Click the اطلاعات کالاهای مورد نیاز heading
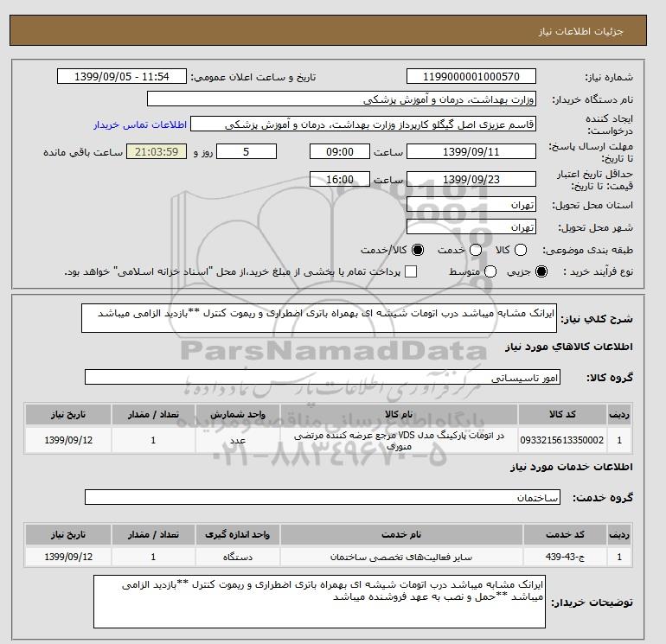 569,347
